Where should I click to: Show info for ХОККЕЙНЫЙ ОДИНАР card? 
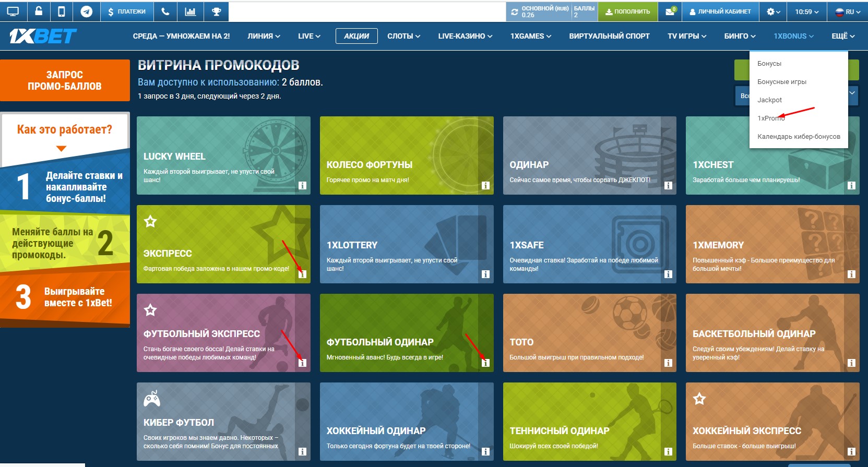tap(485, 451)
